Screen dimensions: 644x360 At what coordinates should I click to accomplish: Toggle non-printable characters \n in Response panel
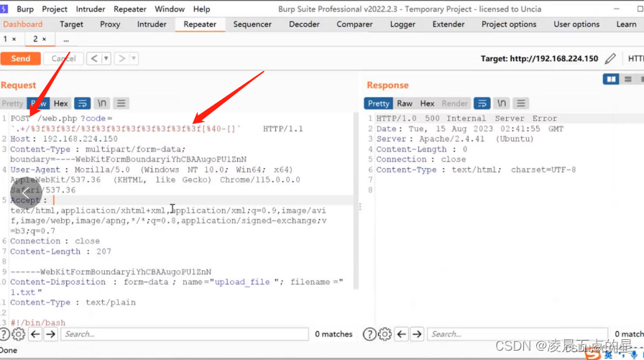point(502,103)
